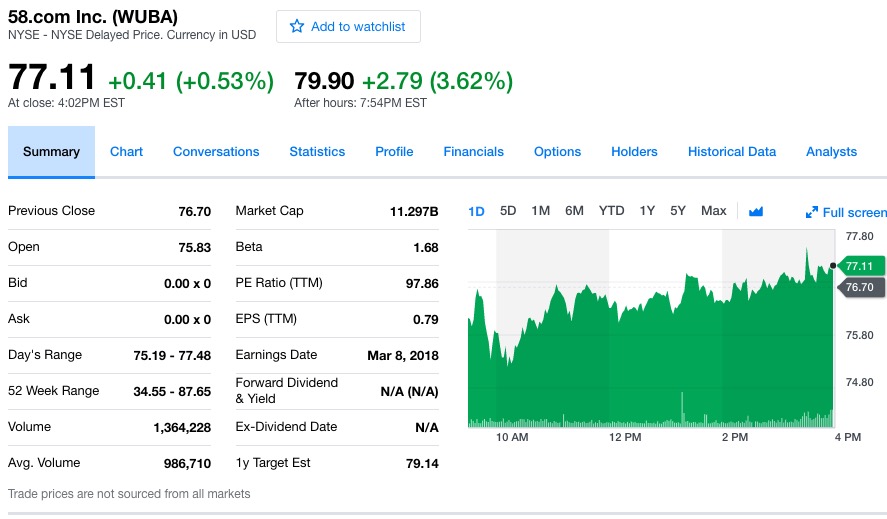Click the Bid label
This screenshot has height=519, width=887.
[x=18, y=282]
